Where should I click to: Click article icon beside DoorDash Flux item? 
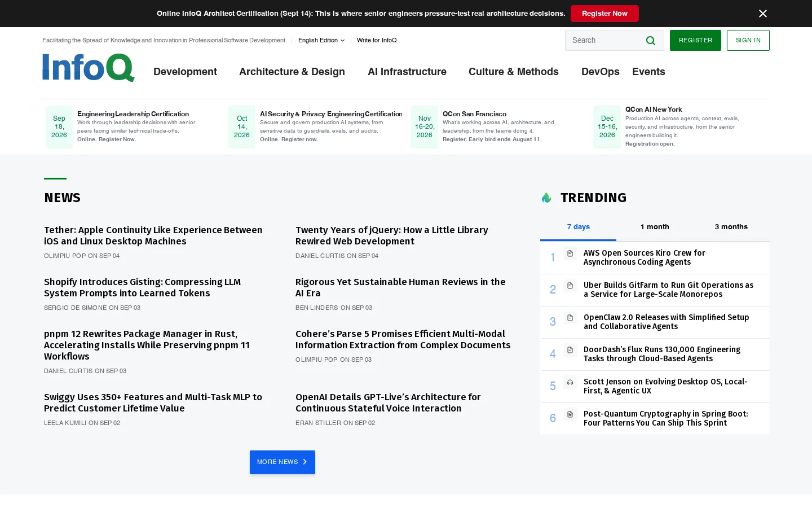pos(570,350)
